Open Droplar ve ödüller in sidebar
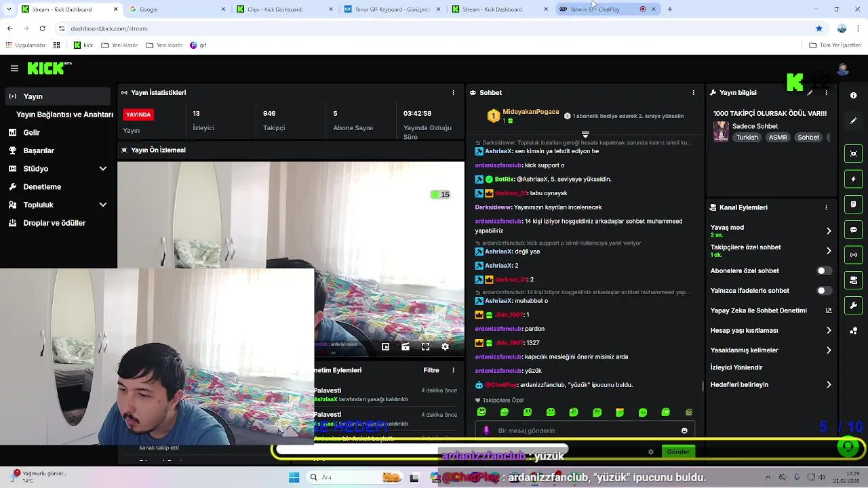The image size is (868, 488). 58,223
